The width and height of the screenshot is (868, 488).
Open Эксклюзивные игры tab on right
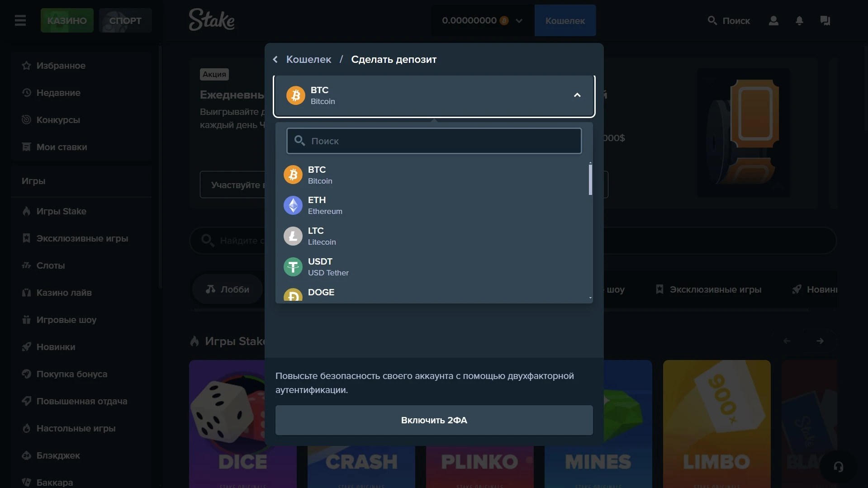coord(708,289)
